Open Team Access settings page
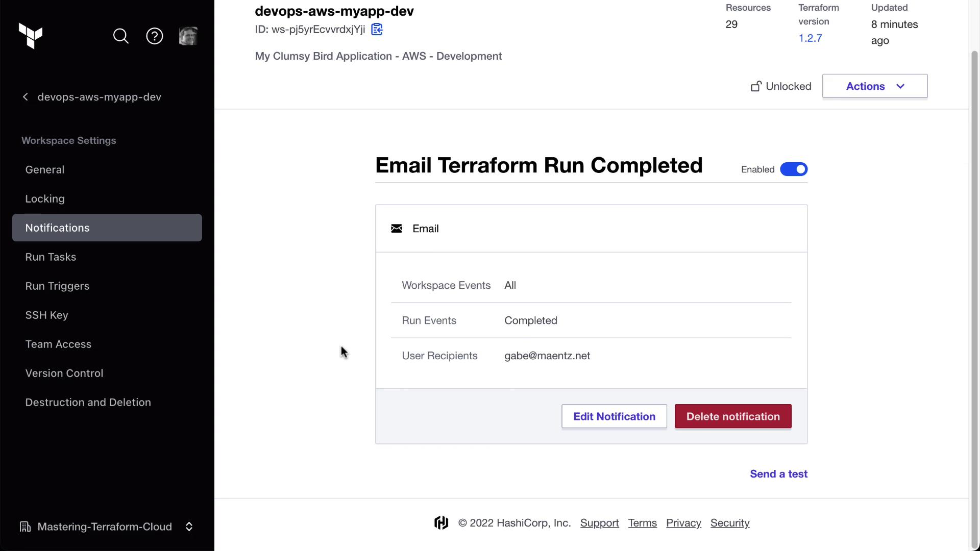 tap(58, 344)
